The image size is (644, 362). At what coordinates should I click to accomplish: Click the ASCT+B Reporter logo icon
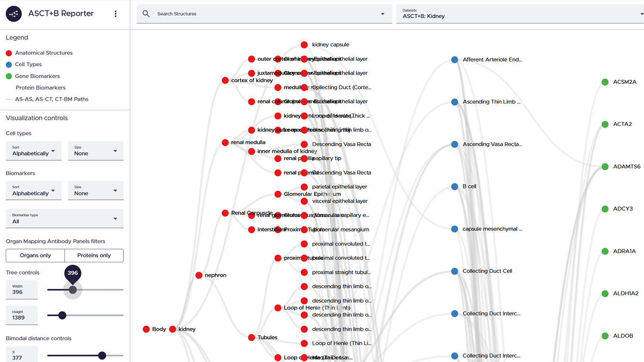(x=13, y=13)
